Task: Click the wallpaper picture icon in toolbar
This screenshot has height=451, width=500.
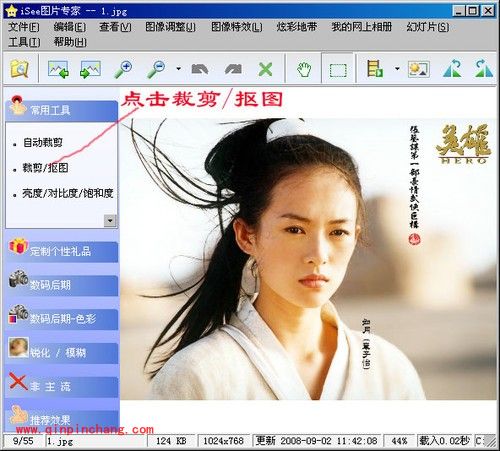Action: tap(418, 69)
